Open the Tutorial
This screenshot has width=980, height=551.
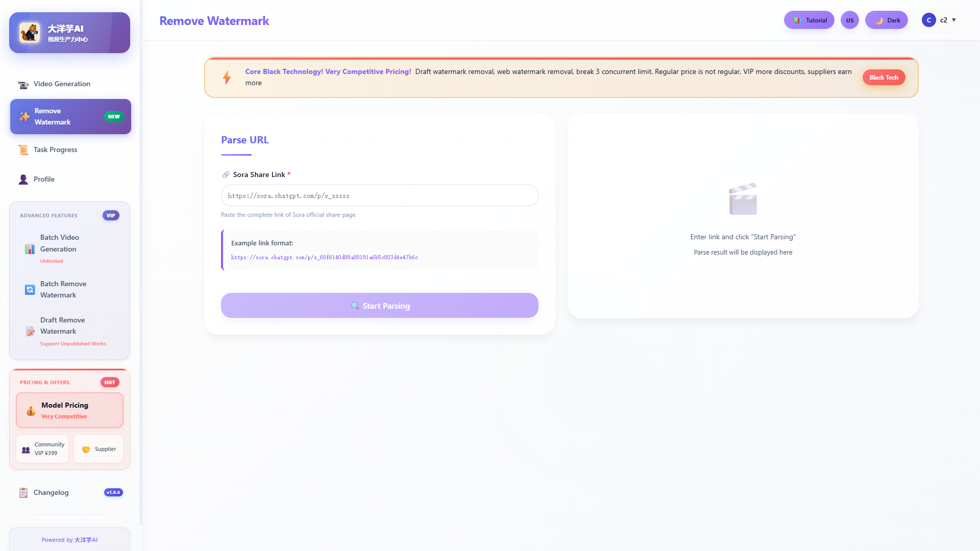click(x=808, y=20)
